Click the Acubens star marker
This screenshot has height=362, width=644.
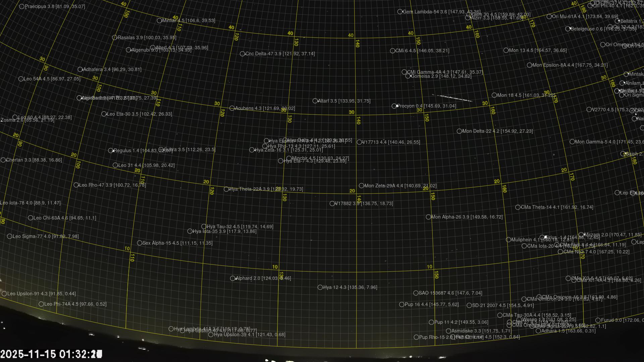pos(232,108)
